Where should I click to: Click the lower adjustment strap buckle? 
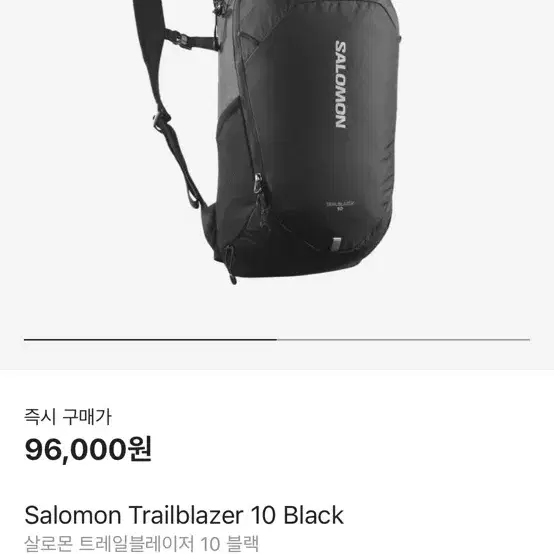click(x=161, y=118)
